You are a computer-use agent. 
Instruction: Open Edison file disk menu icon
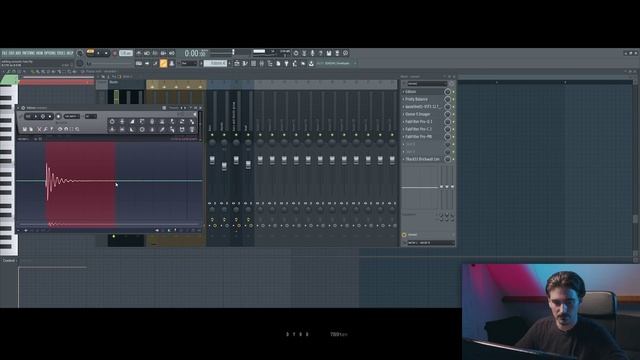tap(24, 129)
